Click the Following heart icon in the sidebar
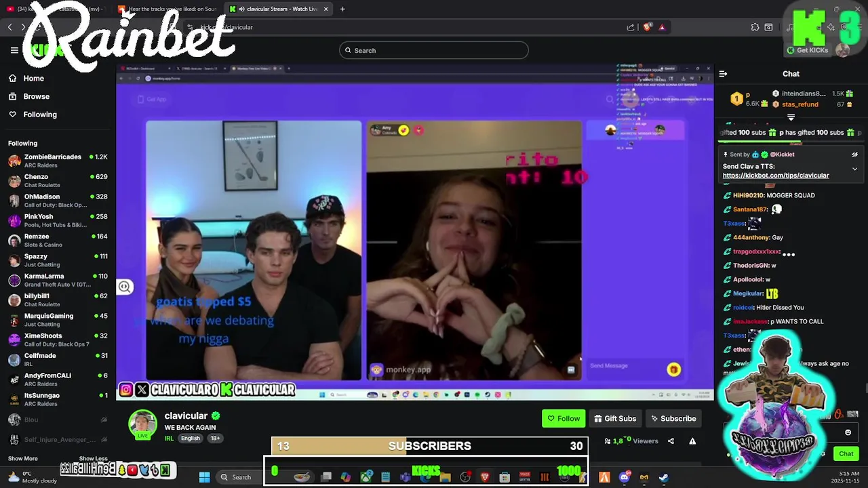The width and height of the screenshot is (868, 488). coord(12,115)
